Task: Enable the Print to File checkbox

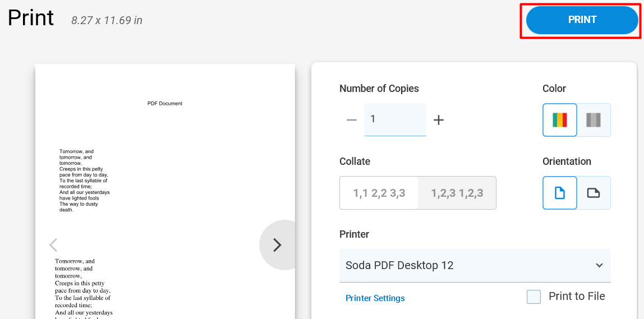Action: pos(533,297)
